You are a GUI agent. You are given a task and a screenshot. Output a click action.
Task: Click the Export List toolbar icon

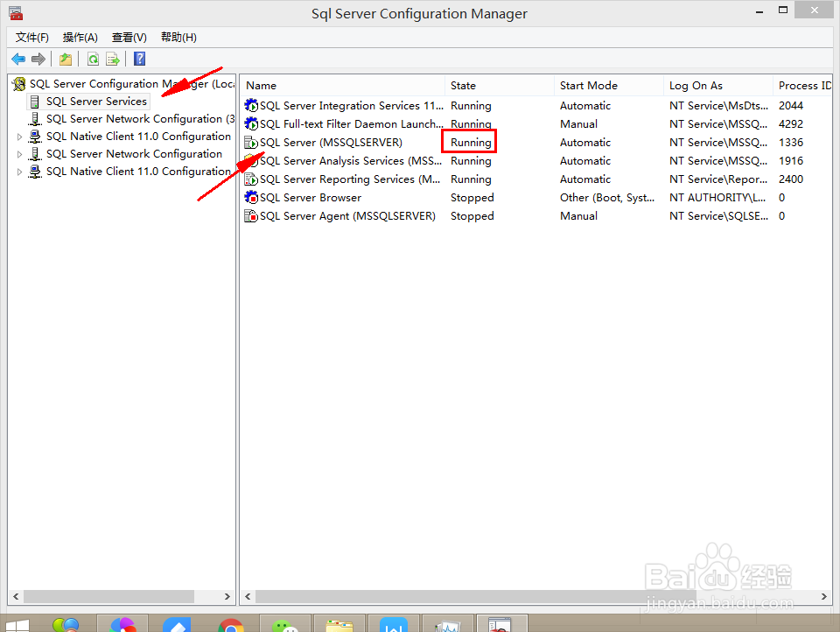click(113, 59)
